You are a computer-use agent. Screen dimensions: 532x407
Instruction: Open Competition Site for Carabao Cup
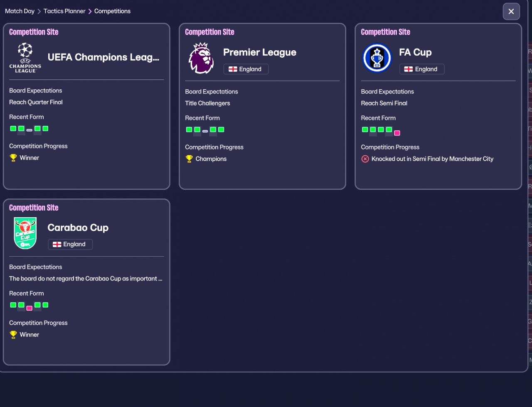coord(34,208)
